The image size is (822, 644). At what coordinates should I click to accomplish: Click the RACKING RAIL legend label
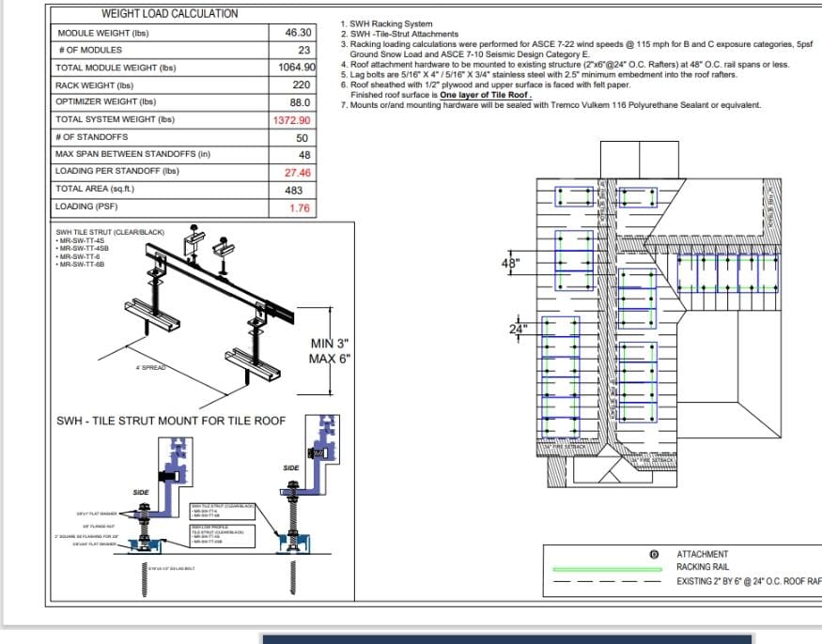coord(703,567)
